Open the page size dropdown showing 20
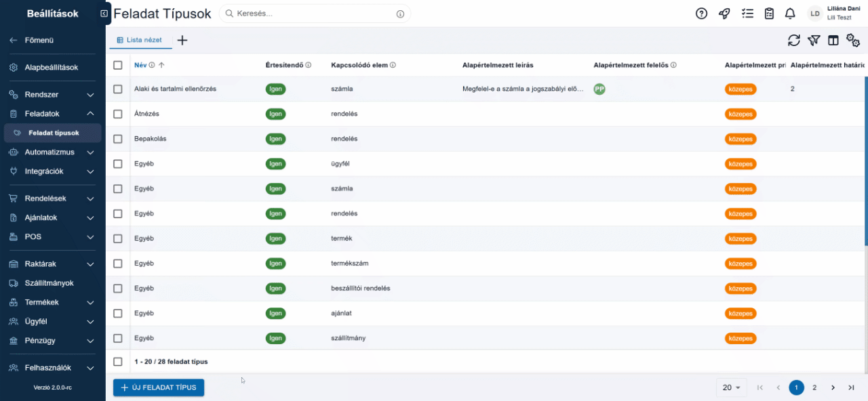The width and height of the screenshot is (868, 401). [731, 387]
